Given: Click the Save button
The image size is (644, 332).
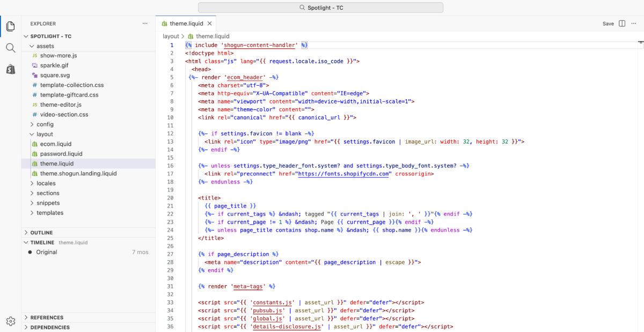Looking at the screenshot, I should [608, 24].
